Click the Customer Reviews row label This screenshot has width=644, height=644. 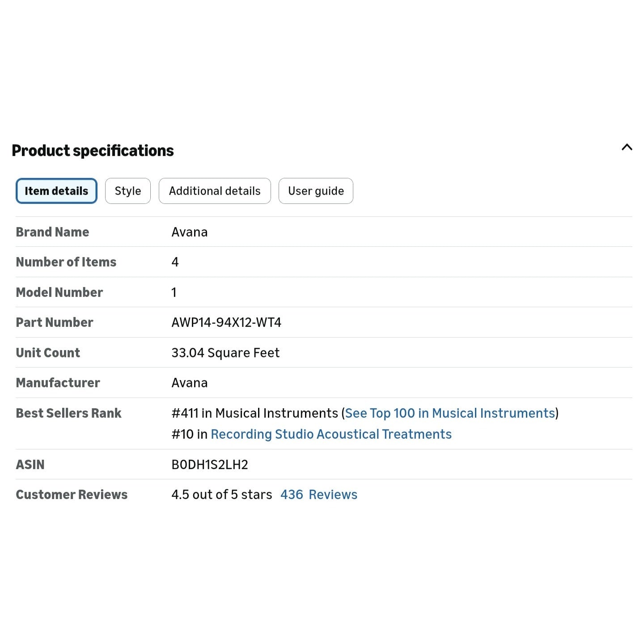pos(72,495)
